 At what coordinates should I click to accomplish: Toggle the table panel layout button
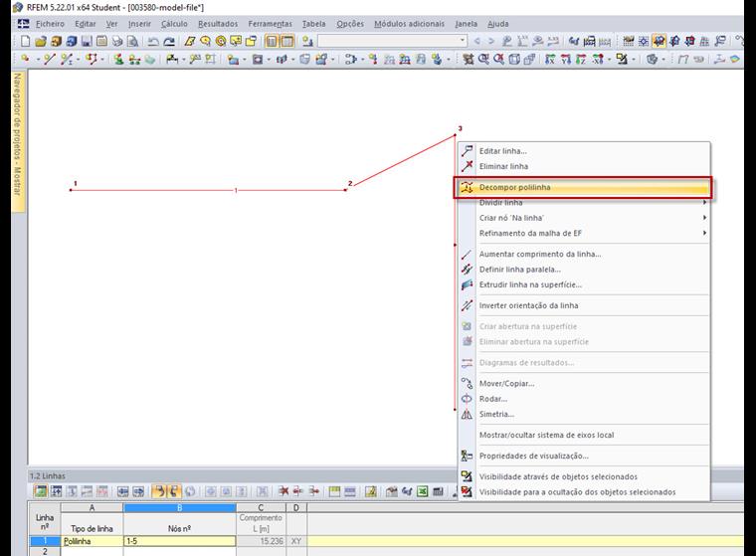click(287, 42)
